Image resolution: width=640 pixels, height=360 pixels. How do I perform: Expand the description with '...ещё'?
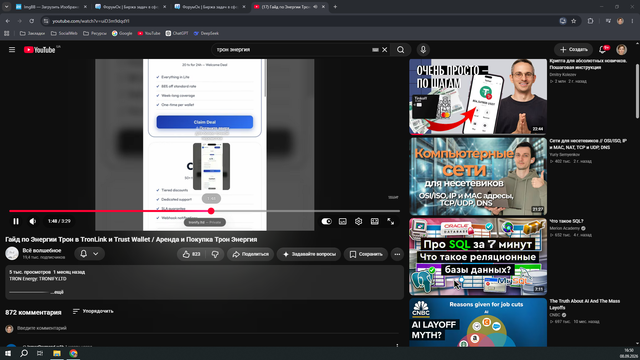(57, 292)
